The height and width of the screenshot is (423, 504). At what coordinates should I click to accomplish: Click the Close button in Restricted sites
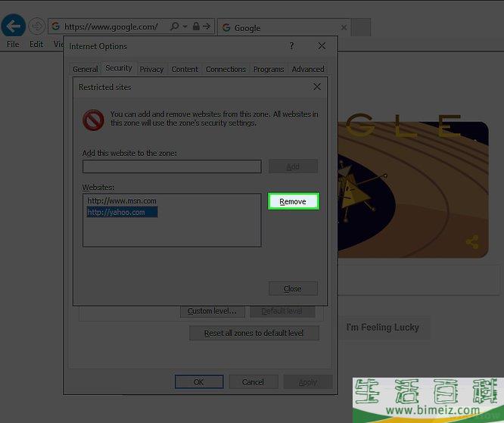click(x=293, y=288)
